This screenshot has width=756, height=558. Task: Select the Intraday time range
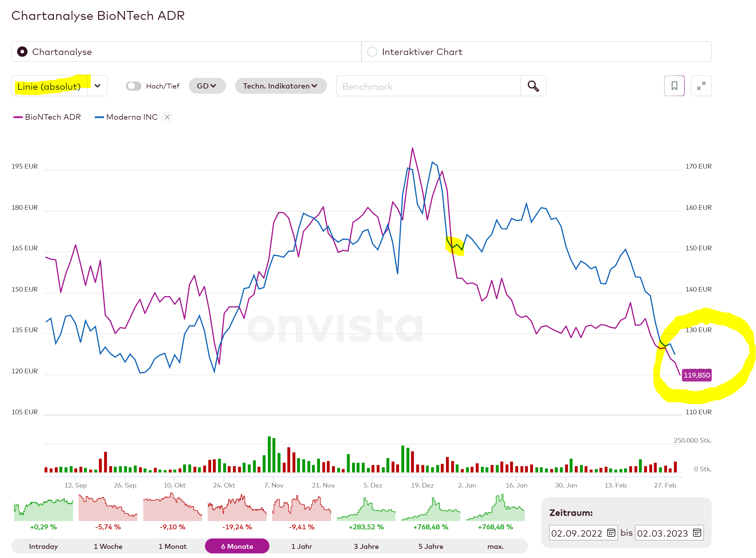pyautogui.click(x=43, y=546)
